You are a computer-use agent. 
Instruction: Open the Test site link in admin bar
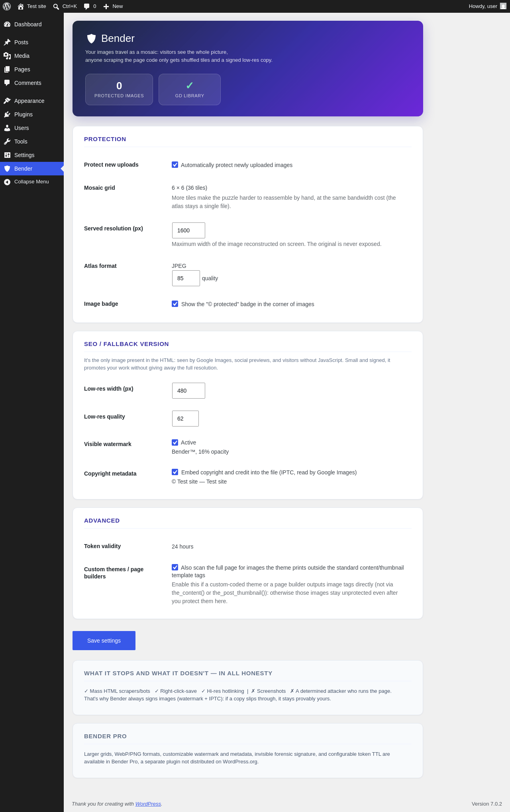pyautogui.click(x=32, y=6)
